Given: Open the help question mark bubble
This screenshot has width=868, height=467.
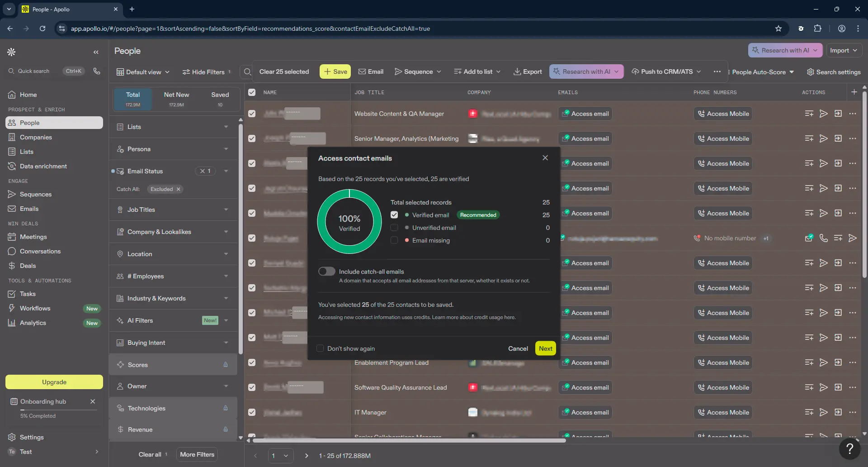Looking at the screenshot, I should pos(849,448).
